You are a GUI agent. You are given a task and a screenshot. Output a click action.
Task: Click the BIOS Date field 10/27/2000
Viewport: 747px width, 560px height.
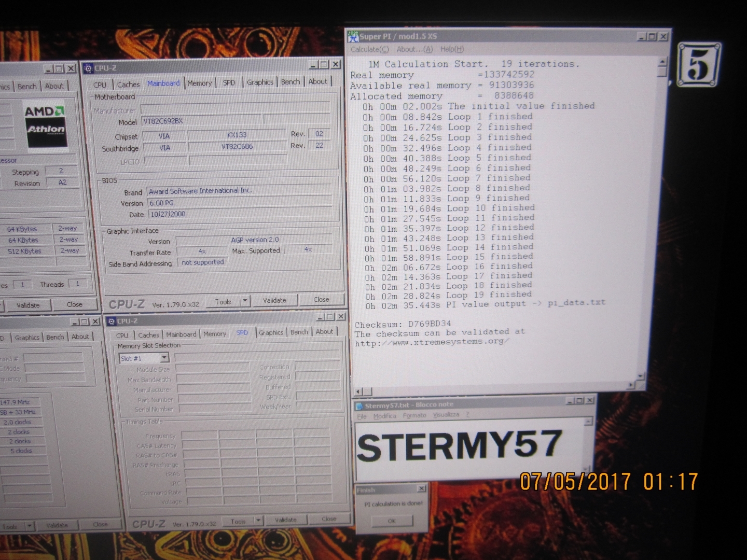[x=240, y=214]
